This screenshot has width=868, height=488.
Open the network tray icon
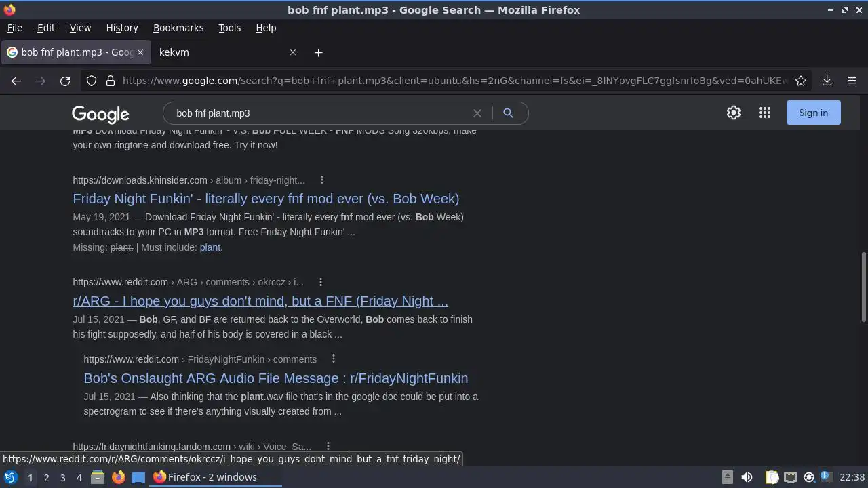point(790,477)
